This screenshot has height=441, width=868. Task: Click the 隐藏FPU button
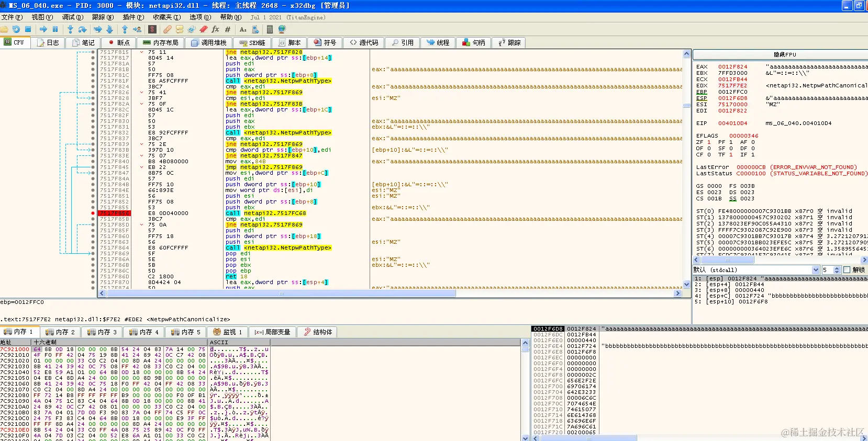pyautogui.click(x=785, y=54)
